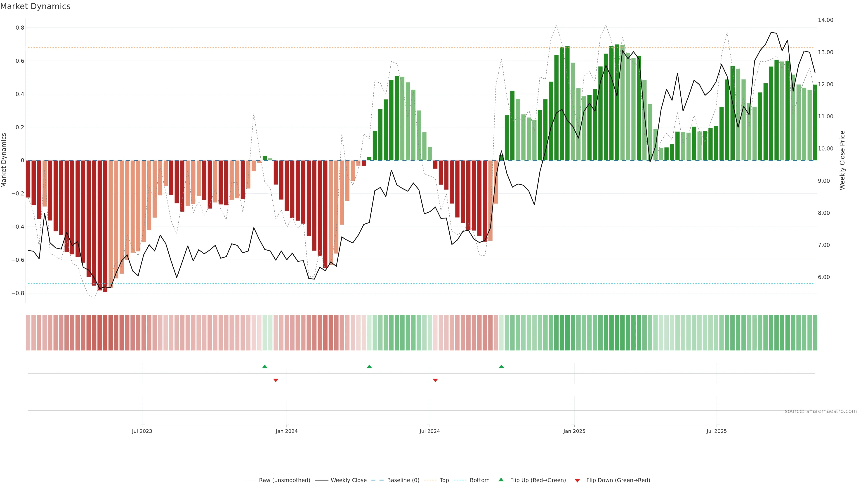Click the Bottom legend entry

pos(479,480)
